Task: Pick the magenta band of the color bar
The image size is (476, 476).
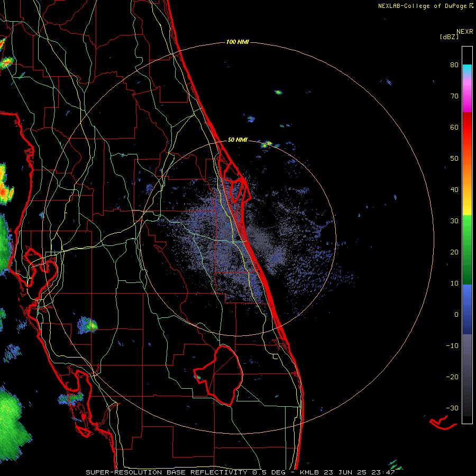Action: point(467,96)
